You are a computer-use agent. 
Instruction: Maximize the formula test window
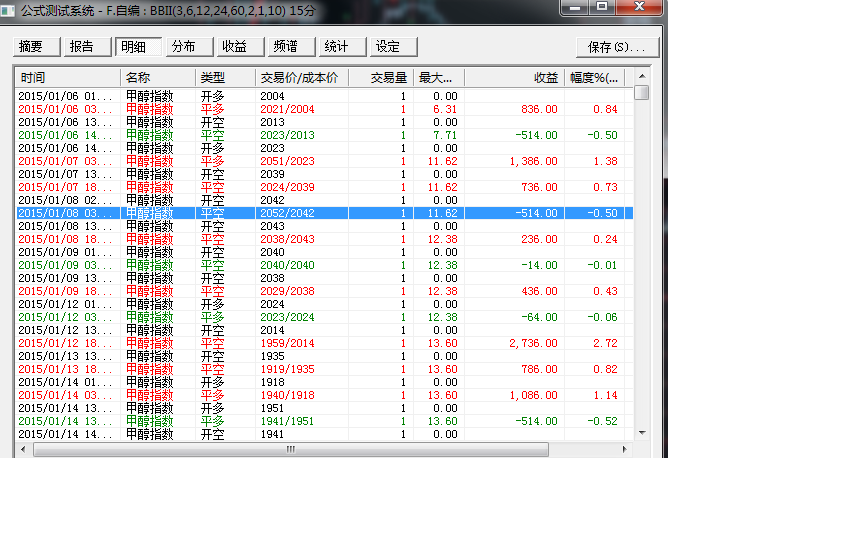pyautogui.click(x=602, y=7)
